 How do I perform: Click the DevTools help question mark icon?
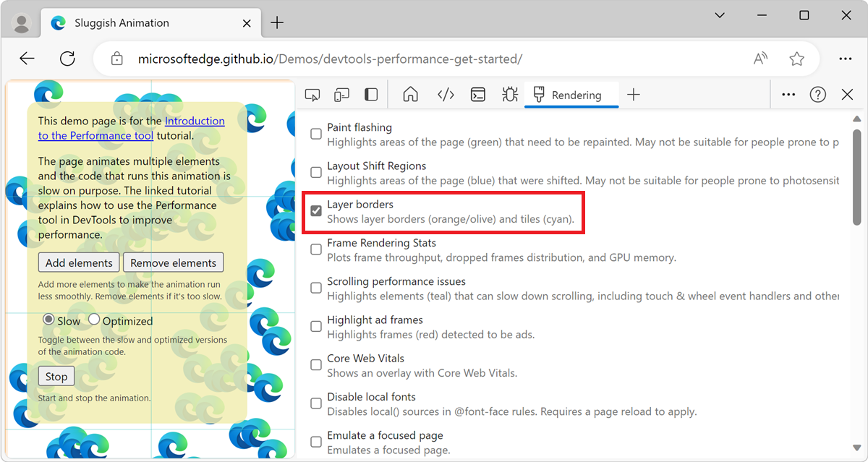pyautogui.click(x=817, y=95)
